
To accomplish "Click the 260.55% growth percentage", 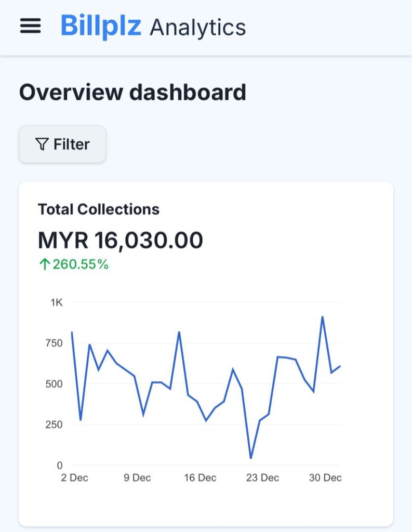I will pos(81,264).
